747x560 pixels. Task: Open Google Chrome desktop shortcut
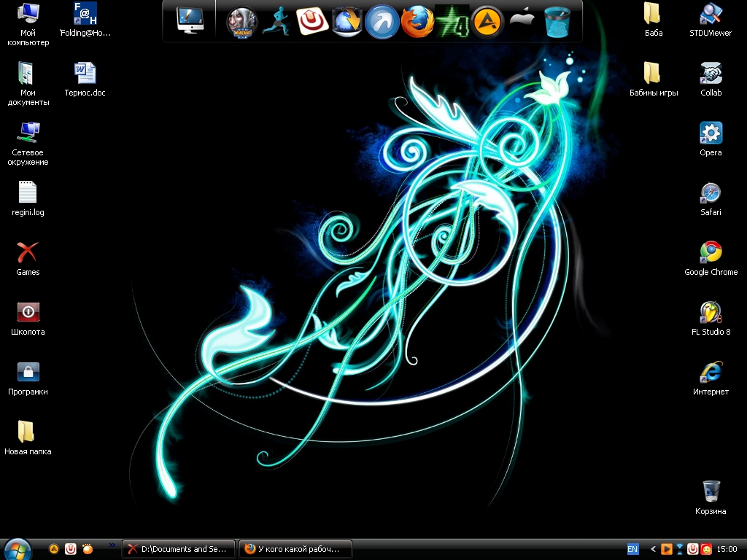pos(711,253)
